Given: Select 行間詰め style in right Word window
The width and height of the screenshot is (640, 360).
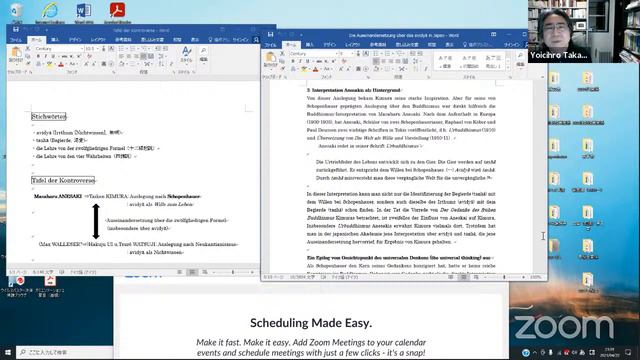Looking at the screenshot, I should [469, 61].
